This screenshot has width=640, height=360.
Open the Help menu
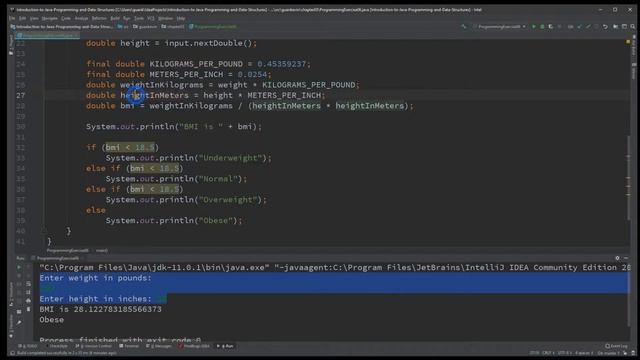[x=181, y=18]
